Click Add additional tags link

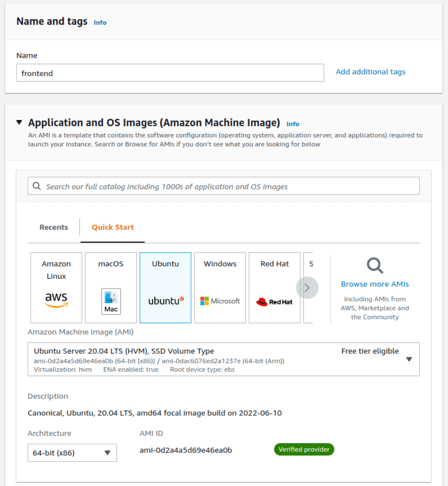pyautogui.click(x=371, y=72)
